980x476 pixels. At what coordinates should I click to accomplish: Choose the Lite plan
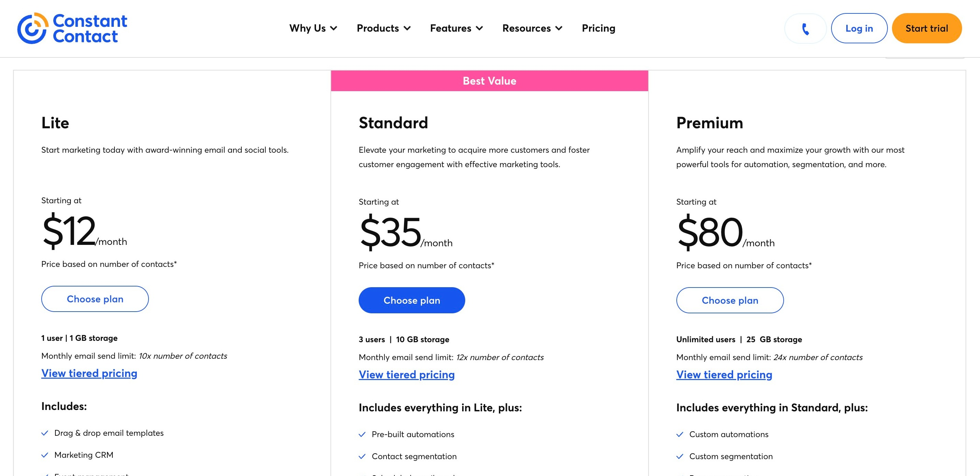(95, 299)
